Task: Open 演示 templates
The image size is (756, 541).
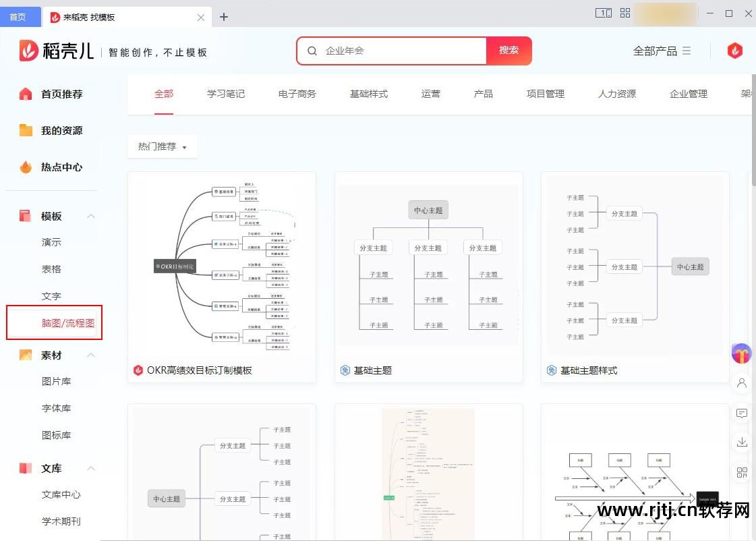Action: coord(51,242)
